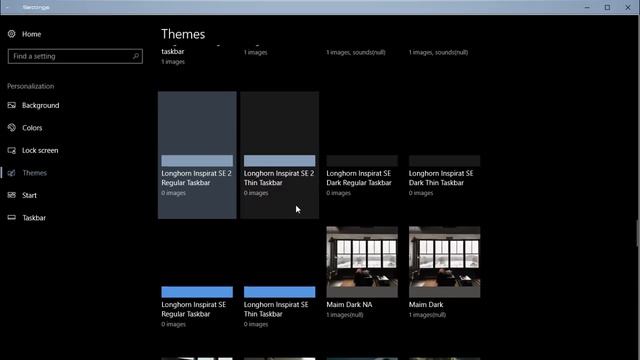Maximize the Settings window
Image resolution: width=640 pixels, height=360 pixels.
pyautogui.click(x=607, y=7)
